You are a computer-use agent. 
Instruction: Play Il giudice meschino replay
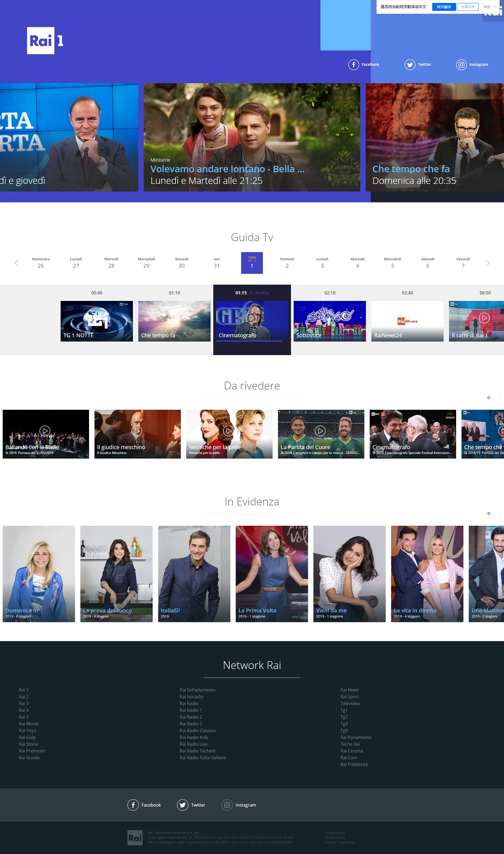tap(137, 430)
